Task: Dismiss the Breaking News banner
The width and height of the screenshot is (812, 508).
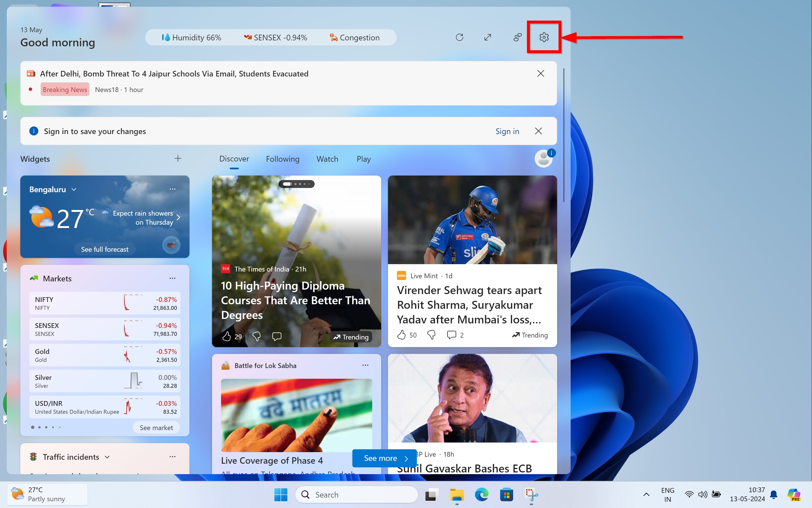Action: tap(540, 73)
